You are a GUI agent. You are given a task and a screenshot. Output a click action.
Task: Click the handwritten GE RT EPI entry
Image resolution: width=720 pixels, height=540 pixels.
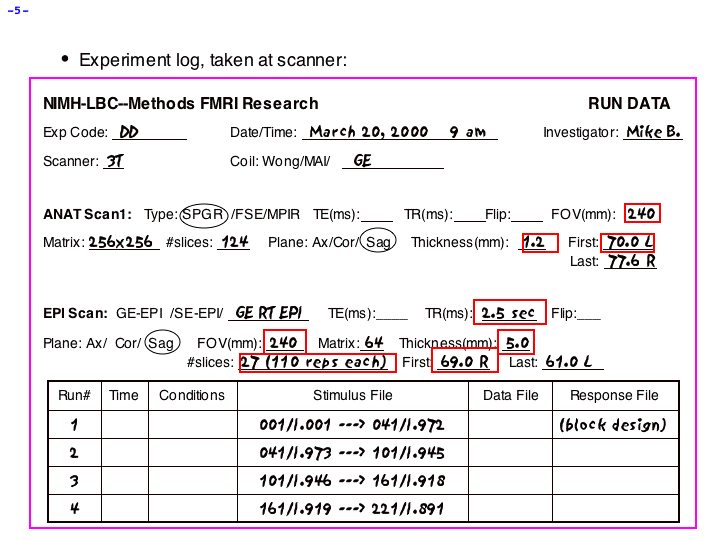[x=269, y=313]
